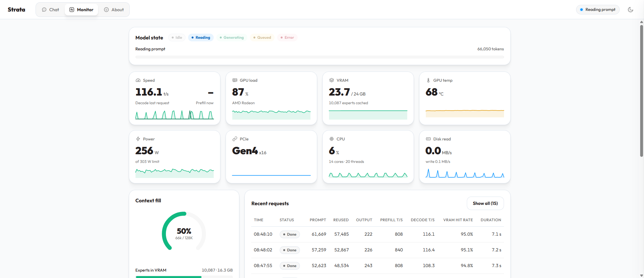This screenshot has height=278, width=644.
Task: Click the 116.1 t/s speed value
Action: pyautogui.click(x=152, y=92)
